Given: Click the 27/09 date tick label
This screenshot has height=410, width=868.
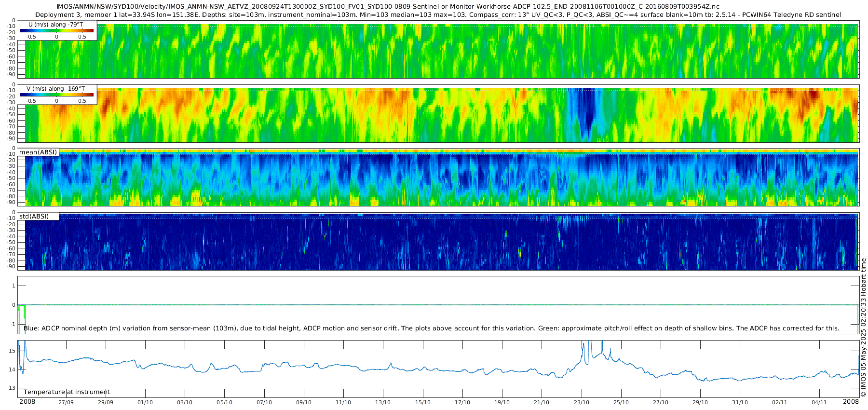Looking at the screenshot, I should tap(66, 402).
